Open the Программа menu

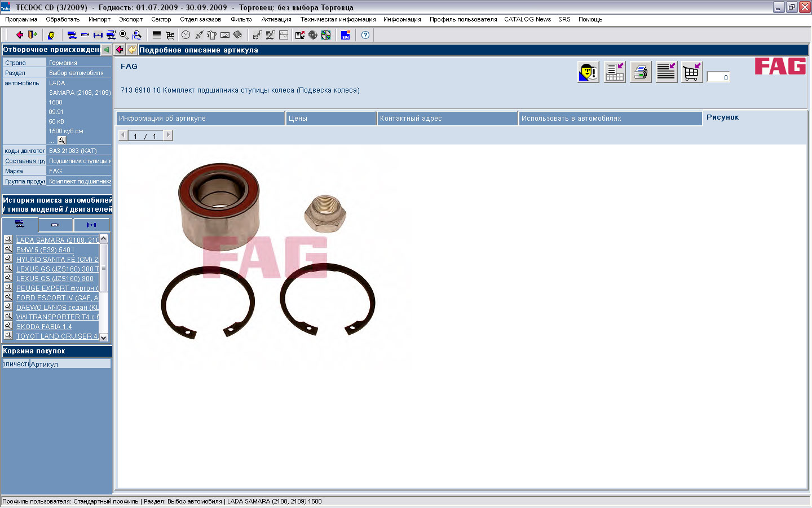click(x=21, y=19)
